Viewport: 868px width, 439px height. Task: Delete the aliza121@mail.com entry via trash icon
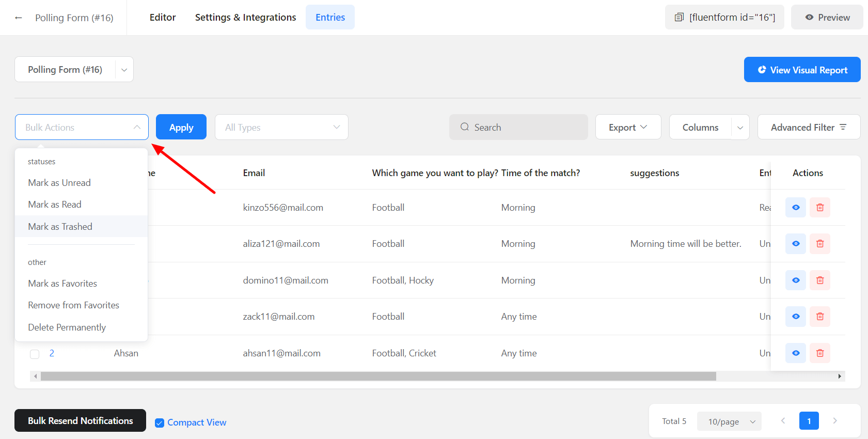819,244
